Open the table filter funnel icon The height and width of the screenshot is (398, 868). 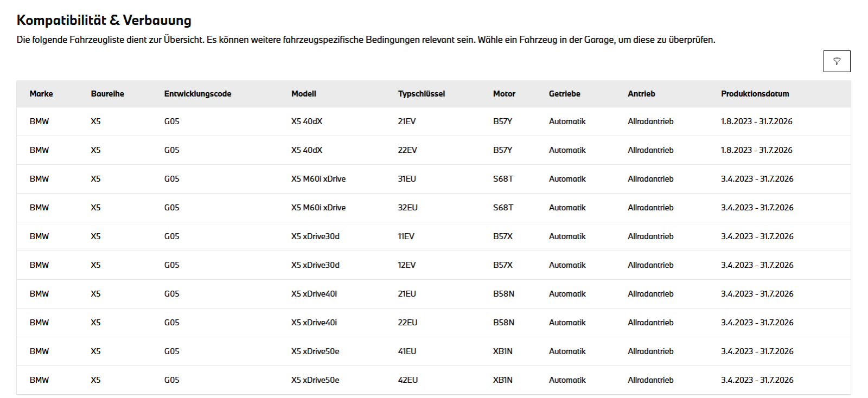point(837,61)
